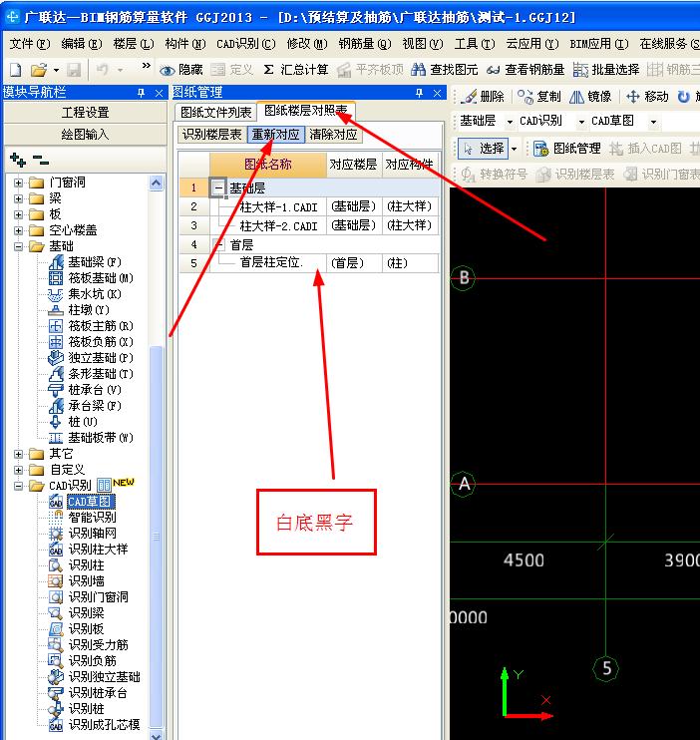700x740 pixels.
Task: Select 基础梁 (F) in the tree
Action: coord(86,262)
